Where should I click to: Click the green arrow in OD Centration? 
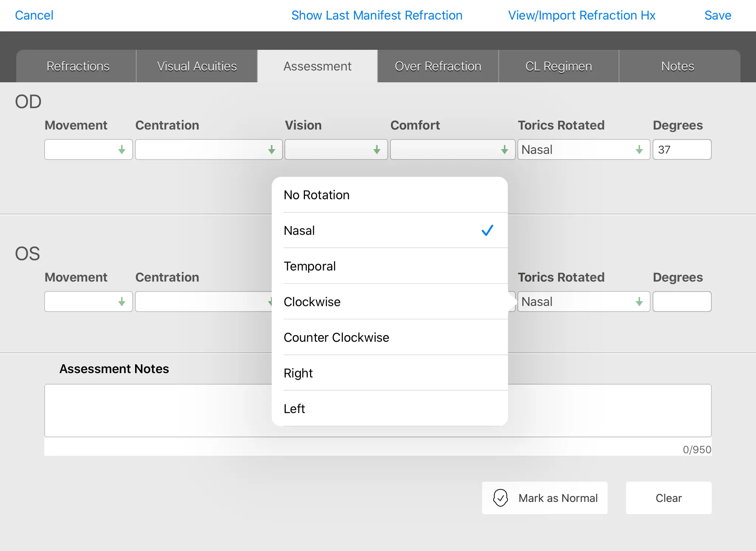(x=272, y=149)
